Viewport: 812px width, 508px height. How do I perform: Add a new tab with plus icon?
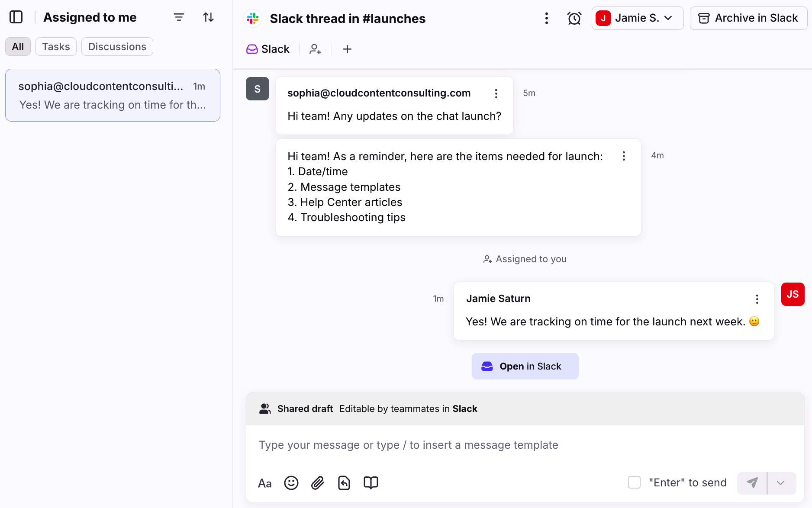[x=347, y=49]
